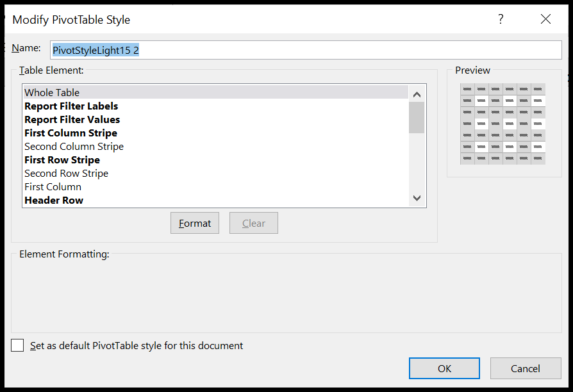Screen dimensions: 573x392
Task: Cancel the Modify PivotTable Style dialog
Action: [526, 368]
